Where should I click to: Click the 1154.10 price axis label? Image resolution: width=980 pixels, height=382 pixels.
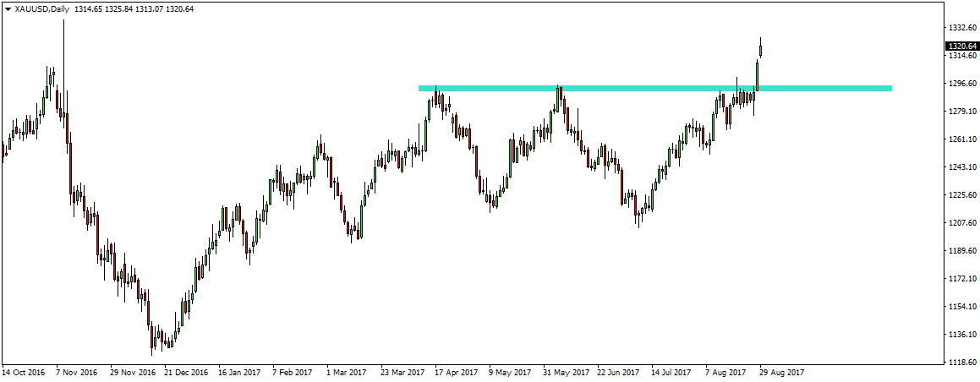(x=962, y=307)
